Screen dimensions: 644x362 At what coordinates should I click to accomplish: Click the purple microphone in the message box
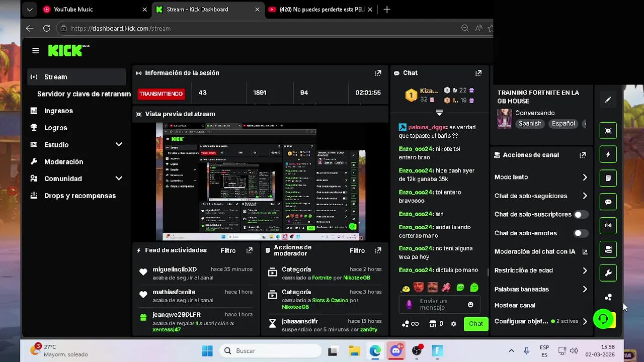click(x=409, y=304)
